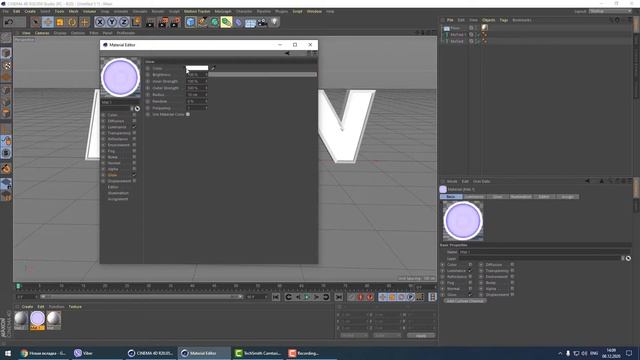
Task: Click Play forward in timeline controls
Action: 307,297
